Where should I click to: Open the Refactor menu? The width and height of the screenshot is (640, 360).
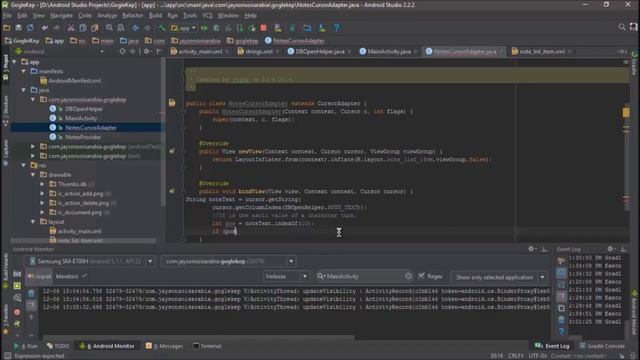133,16
